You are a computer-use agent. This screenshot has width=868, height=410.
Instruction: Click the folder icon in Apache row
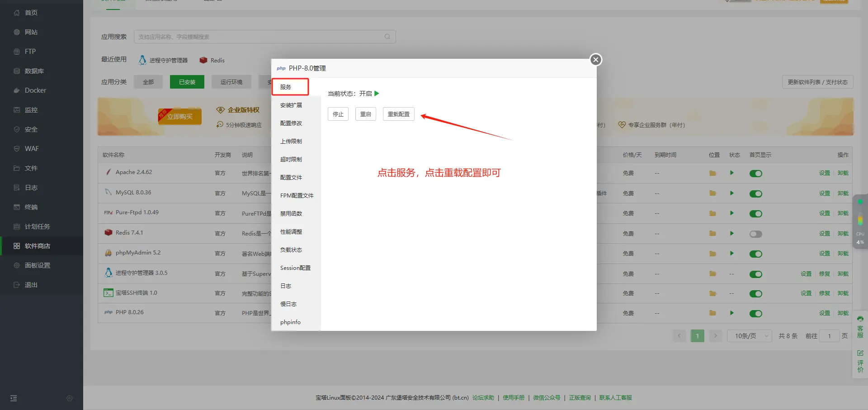712,173
